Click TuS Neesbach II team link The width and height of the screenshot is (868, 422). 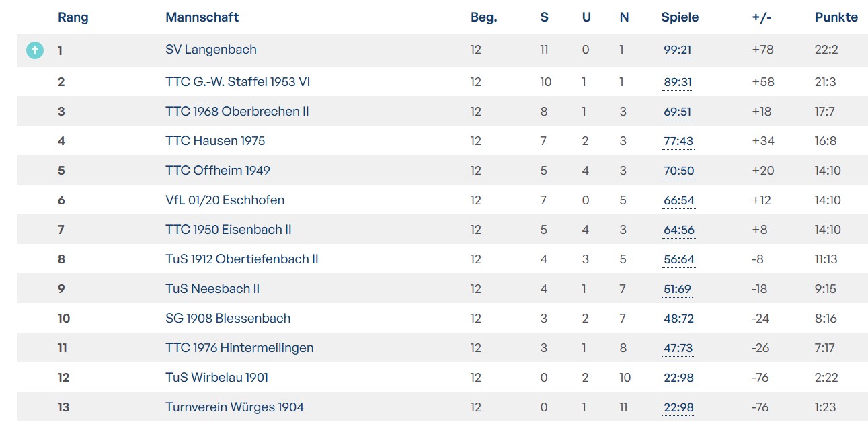pyautogui.click(x=212, y=289)
